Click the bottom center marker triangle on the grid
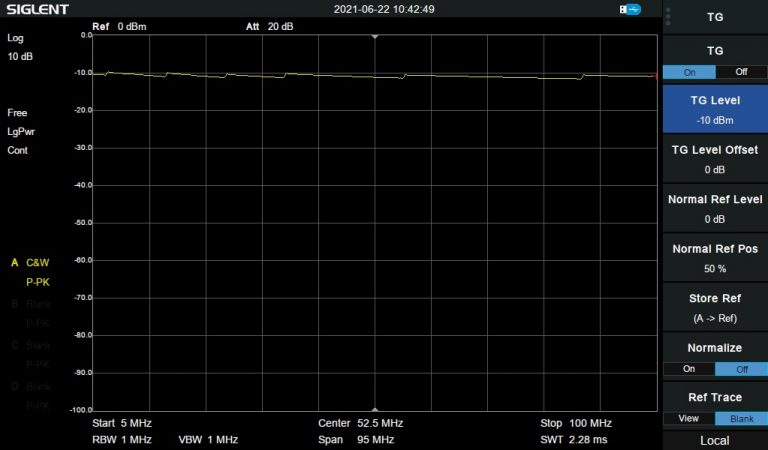 click(375, 409)
